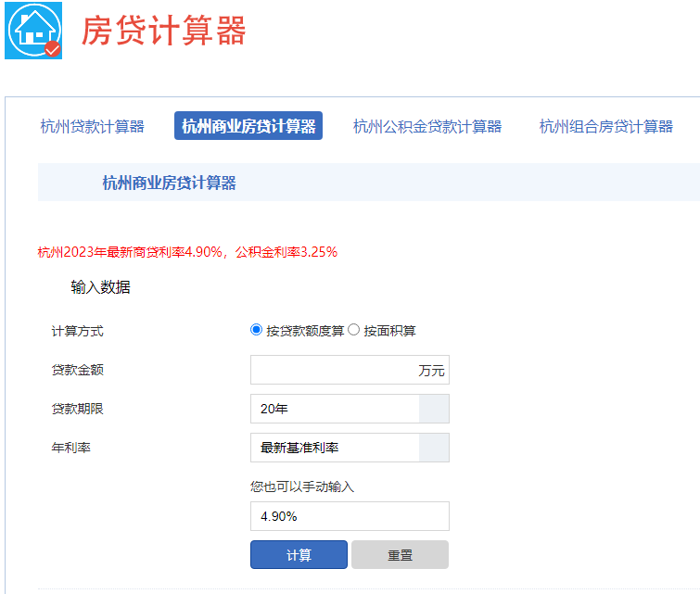The width and height of the screenshot is (700, 594).
Task: Click the 贷款金额 label
Action: tap(78, 370)
